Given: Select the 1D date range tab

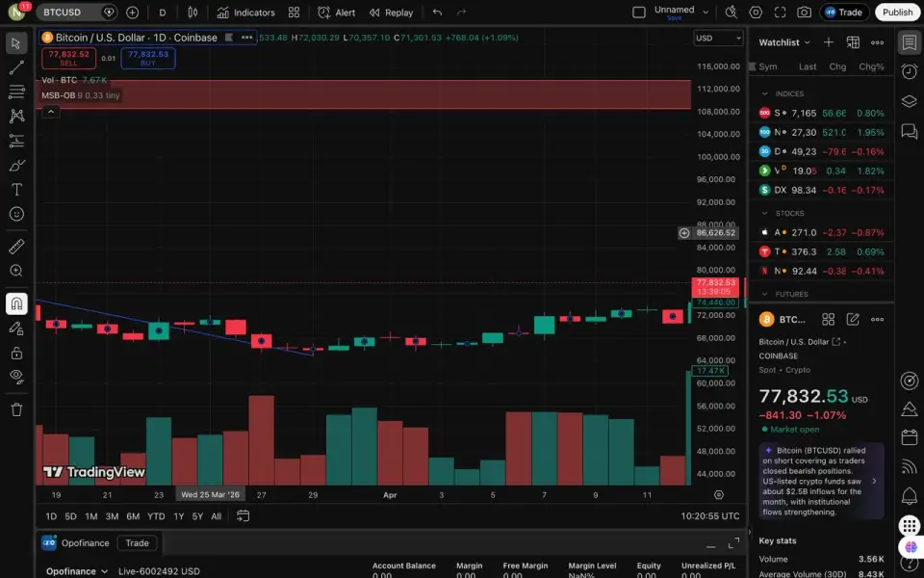Looking at the screenshot, I should 51,516.
